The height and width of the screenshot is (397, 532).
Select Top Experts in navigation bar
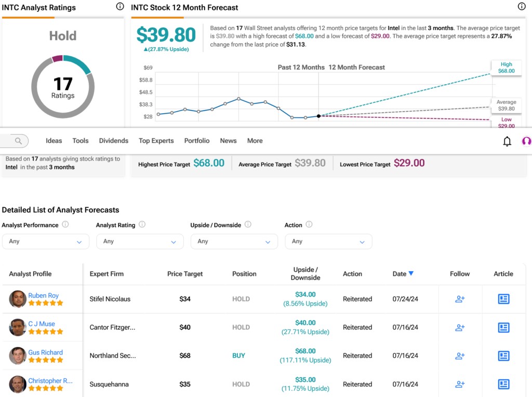point(156,141)
